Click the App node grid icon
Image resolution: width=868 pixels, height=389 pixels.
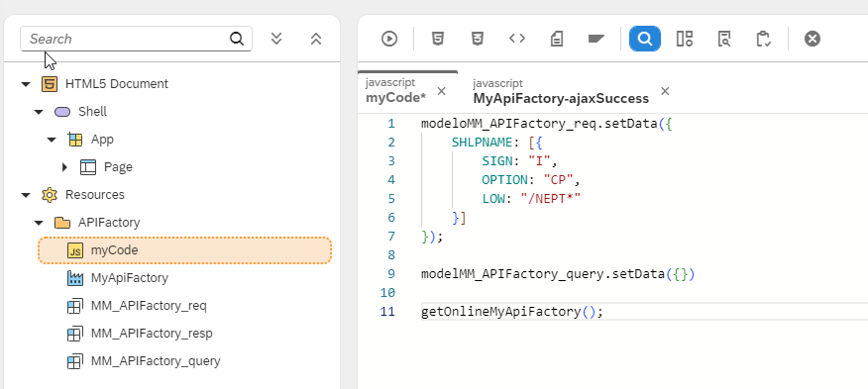click(75, 140)
